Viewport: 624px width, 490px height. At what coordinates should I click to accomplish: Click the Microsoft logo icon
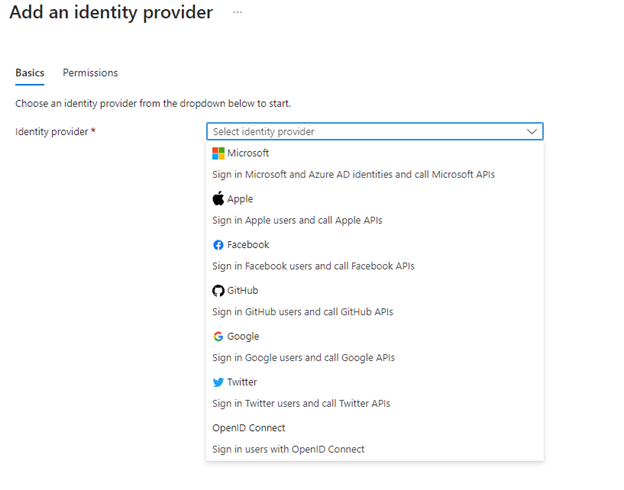(x=219, y=153)
